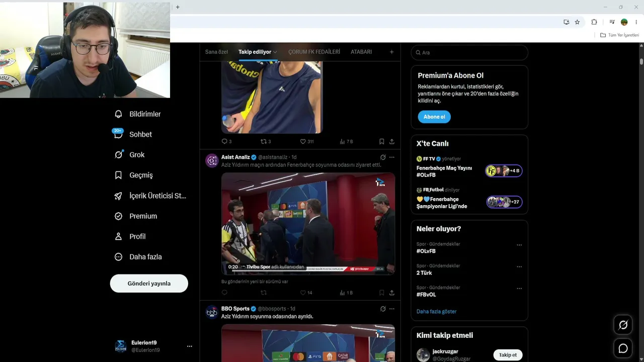The width and height of the screenshot is (644, 362).
Task: Expand the Takip ediliyor dropdown chevron
Action: [x=275, y=52]
